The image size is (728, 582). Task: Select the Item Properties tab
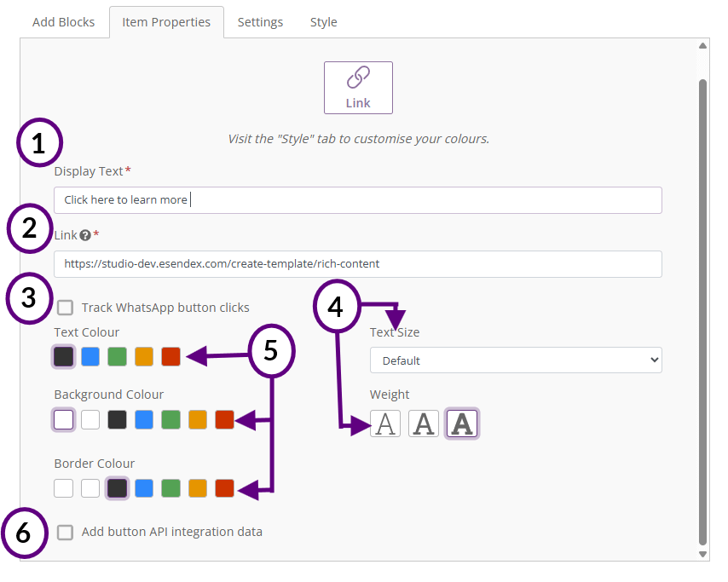[166, 22]
